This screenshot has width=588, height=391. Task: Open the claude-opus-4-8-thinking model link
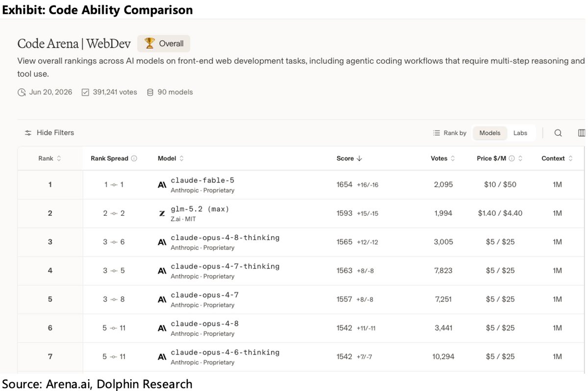[225, 238]
